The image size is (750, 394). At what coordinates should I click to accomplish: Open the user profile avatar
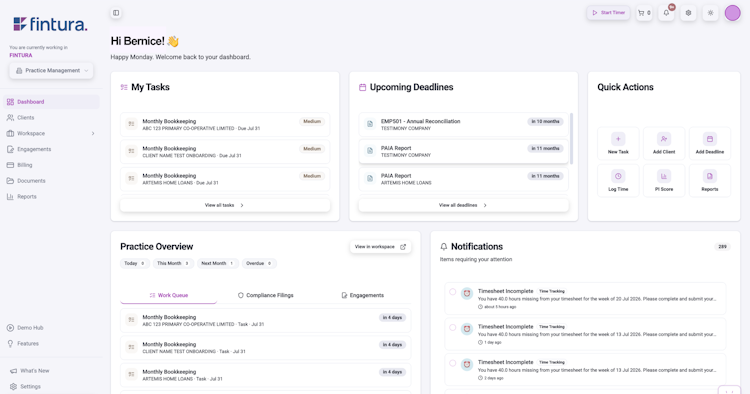click(x=732, y=13)
